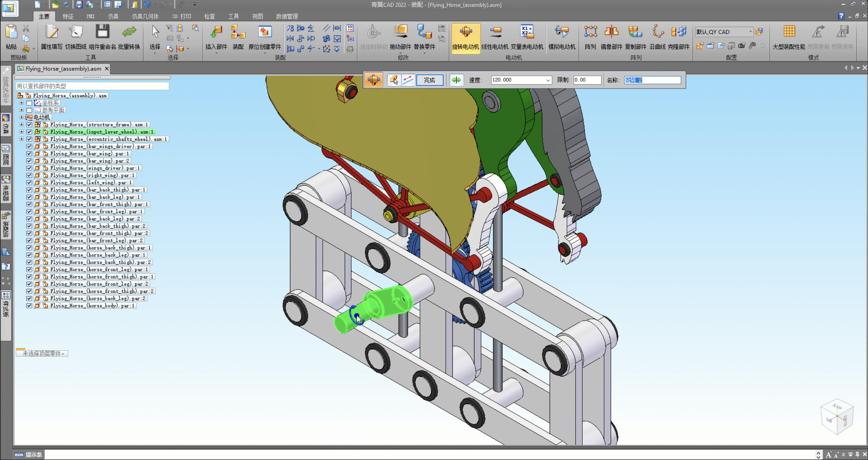Click the 拖动部件 drag component icon

(x=400, y=37)
